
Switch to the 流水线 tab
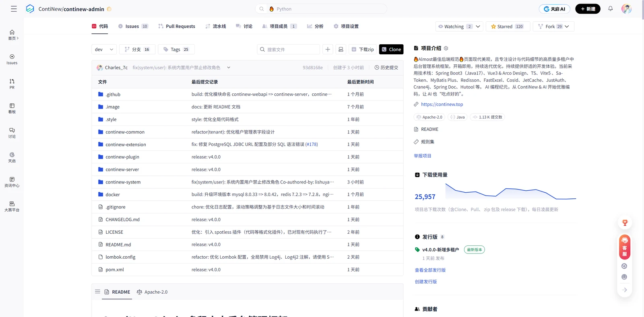click(216, 27)
